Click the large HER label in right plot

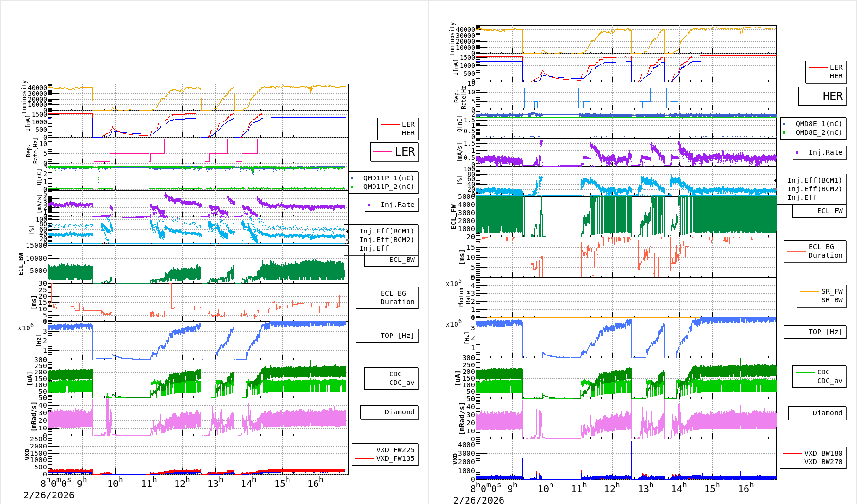click(x=822, y=96)
